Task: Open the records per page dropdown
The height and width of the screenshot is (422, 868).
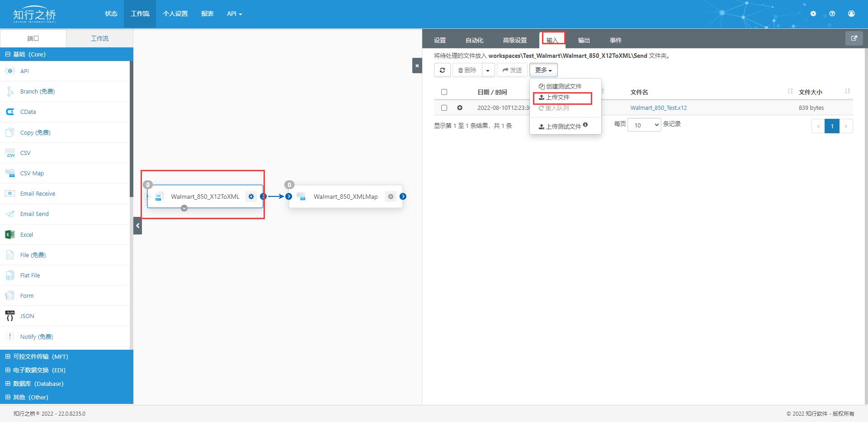Action: [644, 125]
